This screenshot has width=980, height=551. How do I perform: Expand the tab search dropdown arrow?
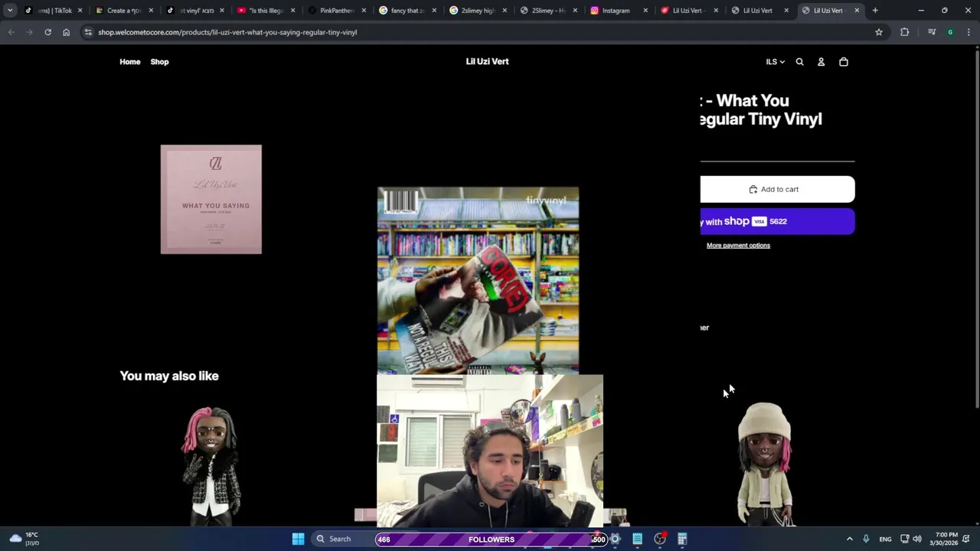pos(10,11)
